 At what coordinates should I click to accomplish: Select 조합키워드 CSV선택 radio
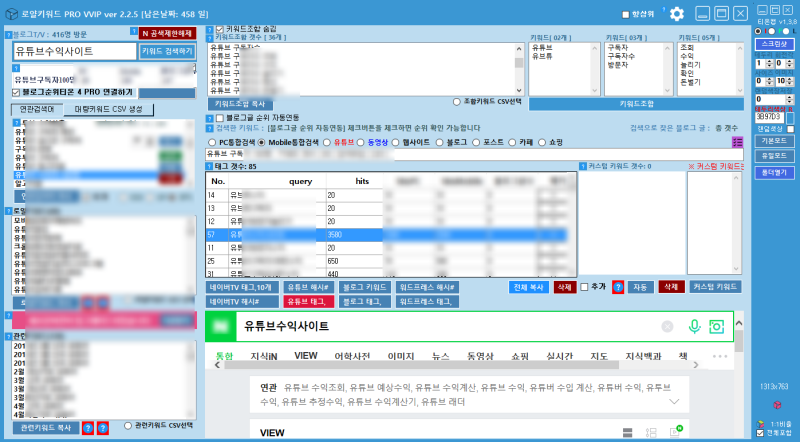(457, 102)
